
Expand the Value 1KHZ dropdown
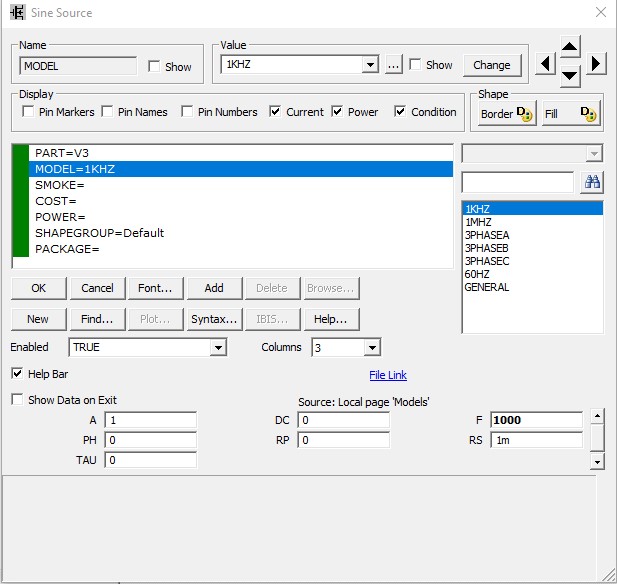click(x=370, y=65)
